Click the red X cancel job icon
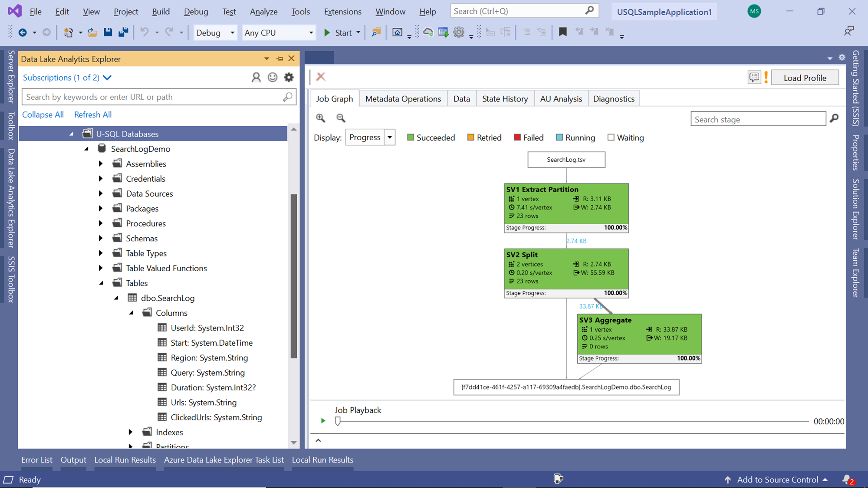Image resolution: width=868 pixels, height=488 pixels. [x=321, y=77]
